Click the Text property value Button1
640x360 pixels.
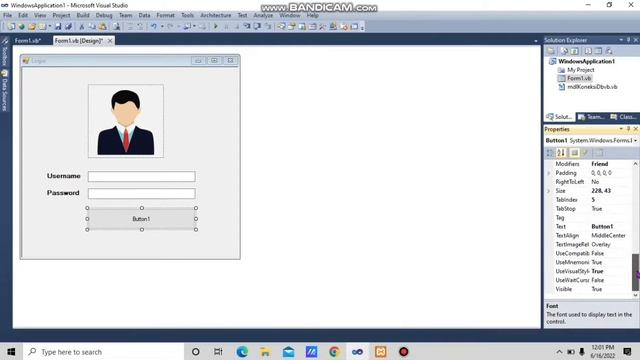tap(602, 227)
